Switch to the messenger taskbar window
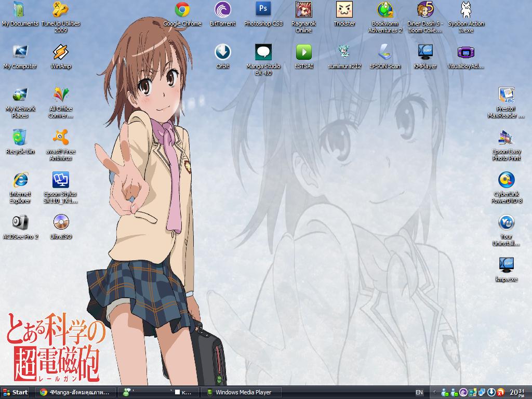Viewport: 532px width, 399px height. pos(158,392)
